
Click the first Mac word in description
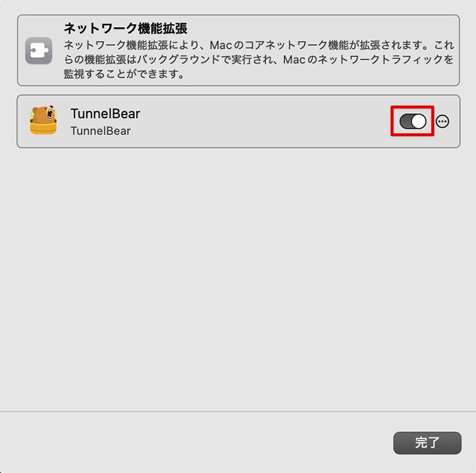(221, 45)
